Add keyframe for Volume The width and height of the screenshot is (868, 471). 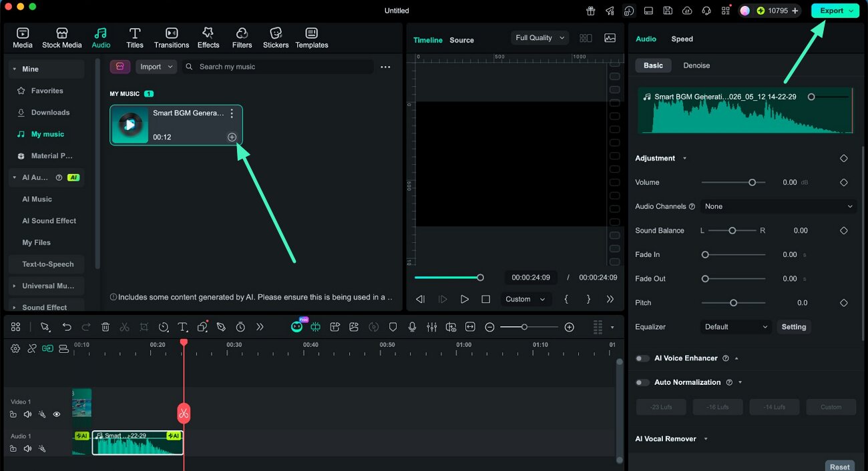click(843, 182)
